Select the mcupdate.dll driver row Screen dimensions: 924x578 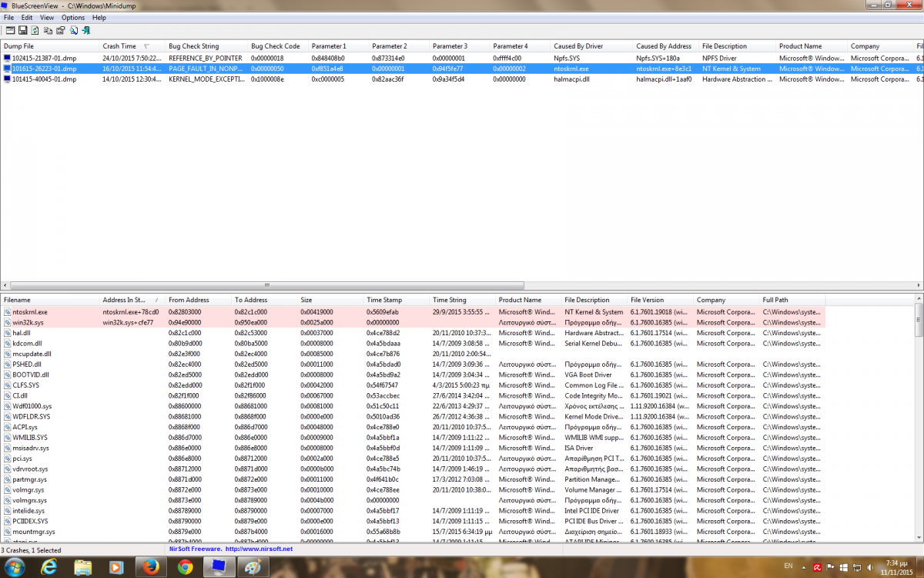(412, 354)
